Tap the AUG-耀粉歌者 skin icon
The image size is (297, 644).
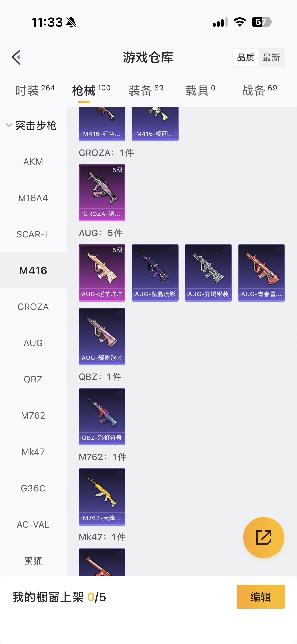(102, 337)
